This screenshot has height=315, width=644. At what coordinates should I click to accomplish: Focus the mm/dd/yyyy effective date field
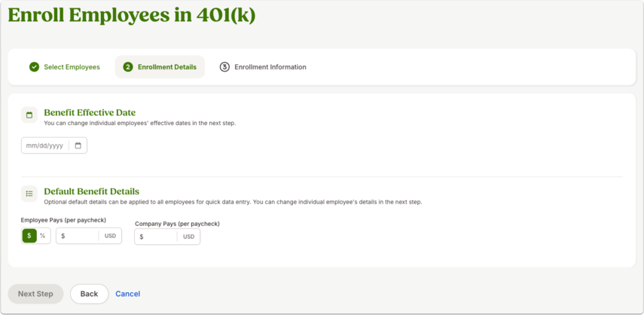tap(54, 145)
